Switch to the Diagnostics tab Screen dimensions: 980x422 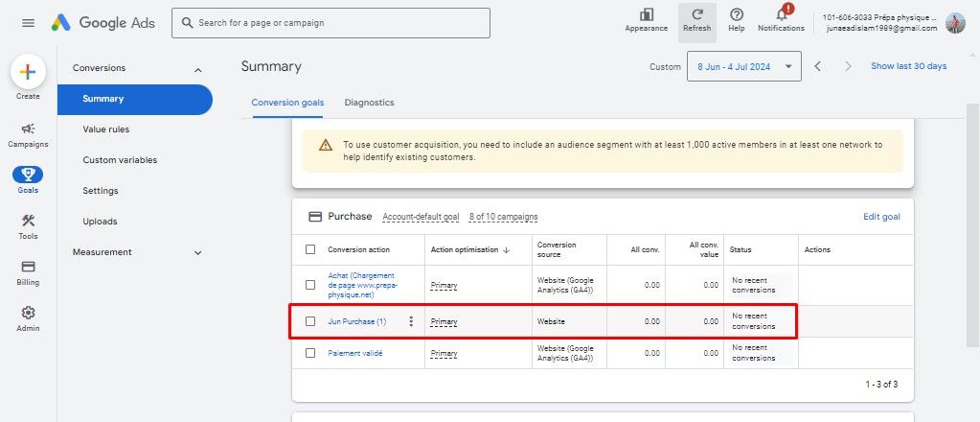[369, 103]
